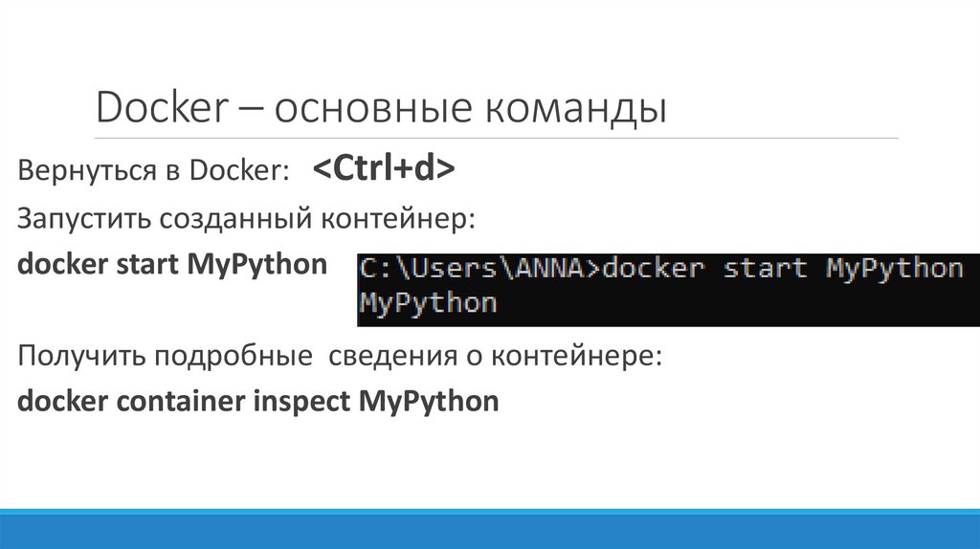Viewport: 980px width, 549px height.
Task: Click the "MyPython" output line in the terminal
Action: pos(428,304)
